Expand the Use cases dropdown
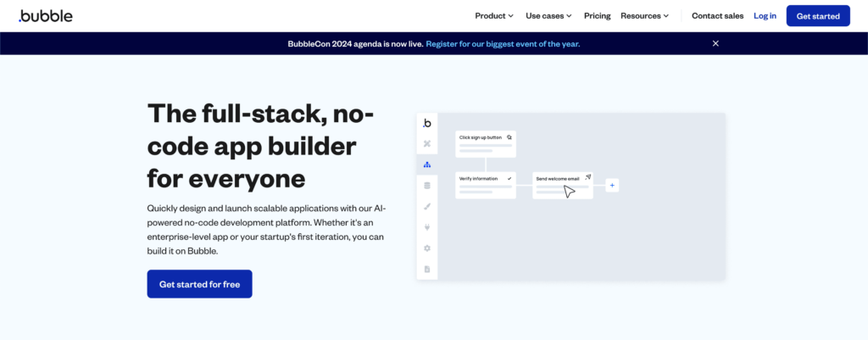 pos(548,16)
